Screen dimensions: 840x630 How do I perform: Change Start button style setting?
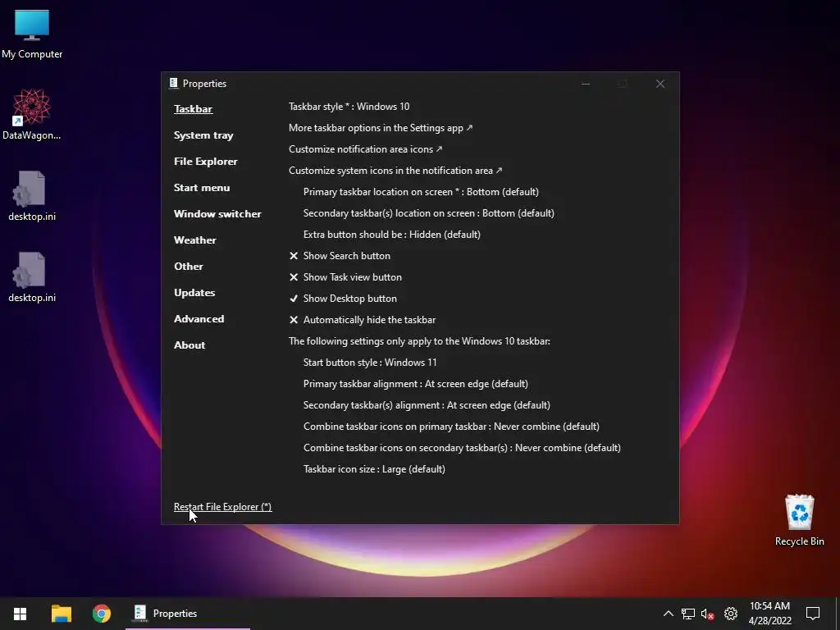[370, 363]
